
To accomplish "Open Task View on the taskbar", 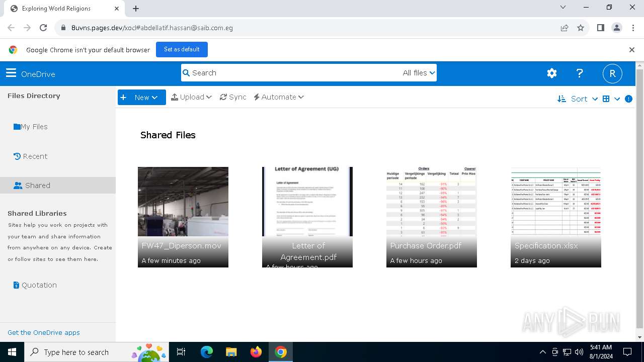I will coord(181,352).
